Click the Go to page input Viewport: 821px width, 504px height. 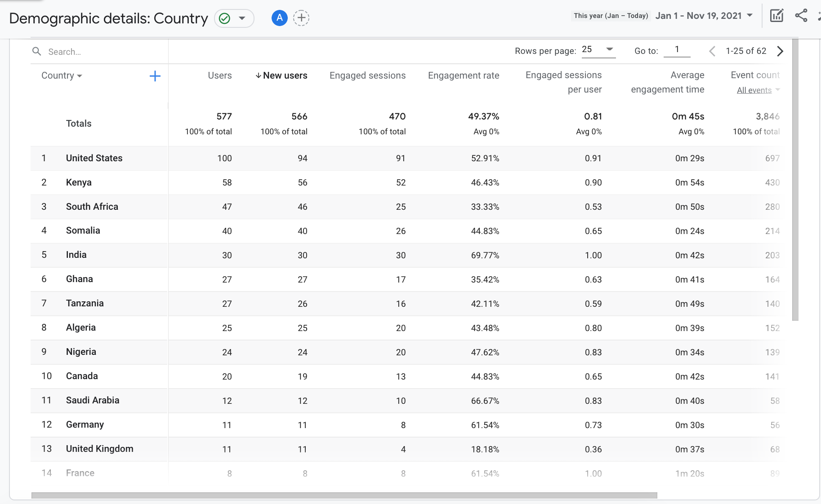coord(677,50)
